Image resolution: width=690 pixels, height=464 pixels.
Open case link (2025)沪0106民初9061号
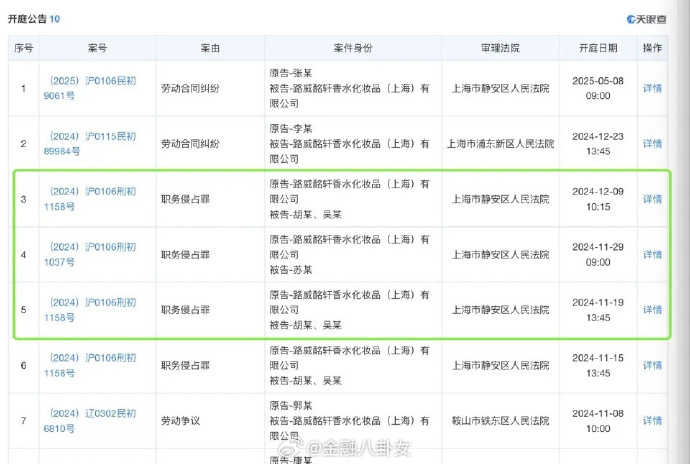click(90, 88)
